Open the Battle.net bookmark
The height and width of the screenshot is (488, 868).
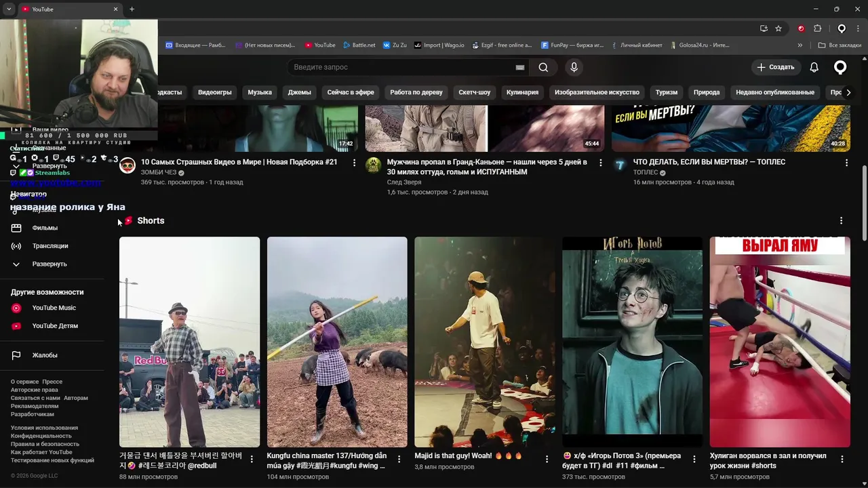tap(359, 45)
